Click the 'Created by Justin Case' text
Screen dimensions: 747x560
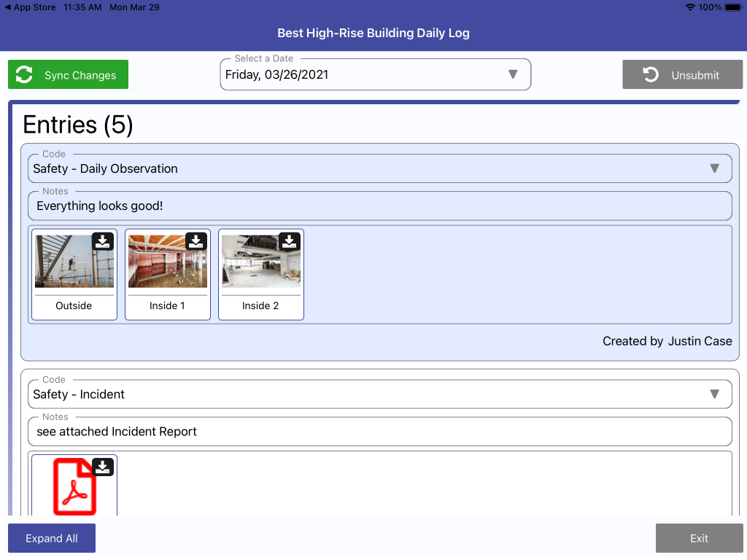pyautogui.click(x=667, y=341)
